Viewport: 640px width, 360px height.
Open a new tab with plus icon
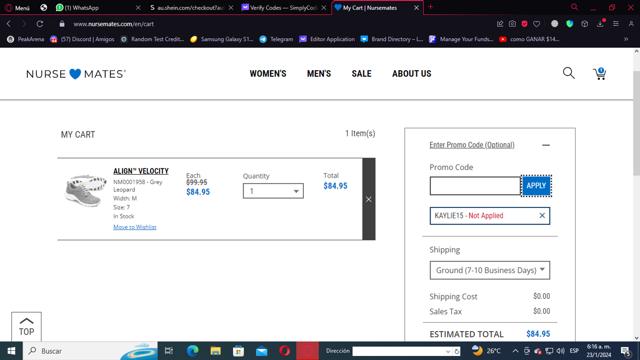[430, 7]
